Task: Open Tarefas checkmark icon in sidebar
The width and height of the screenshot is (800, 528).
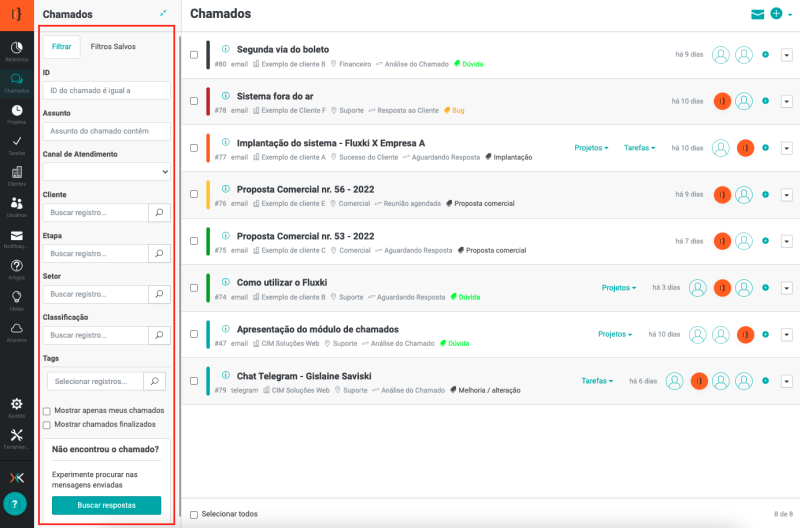Action: tap(16, 145)
